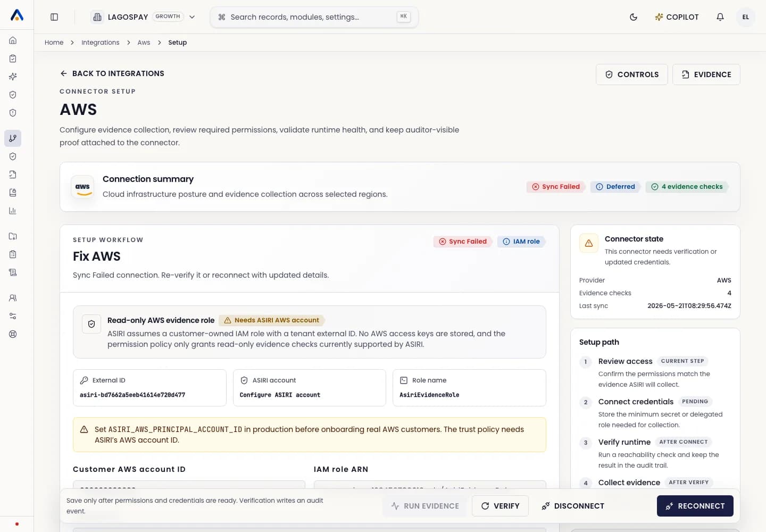The width and height of the screenshot is (766, 532).
Task: Open the Home icon in the sidebar
Action: pos(13,40)
